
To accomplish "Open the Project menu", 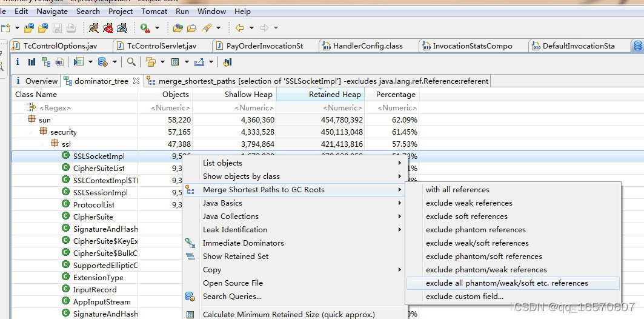I will click(x=121, y=12).
